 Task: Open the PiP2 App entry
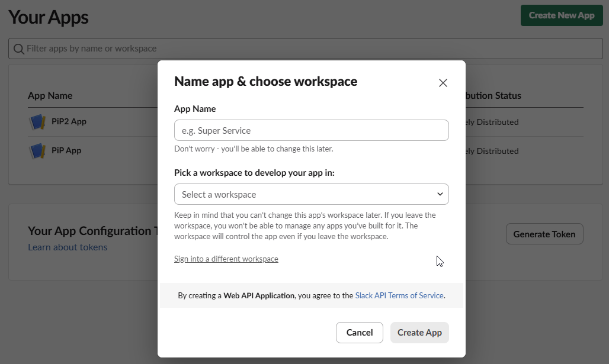(x=69, y=121)
